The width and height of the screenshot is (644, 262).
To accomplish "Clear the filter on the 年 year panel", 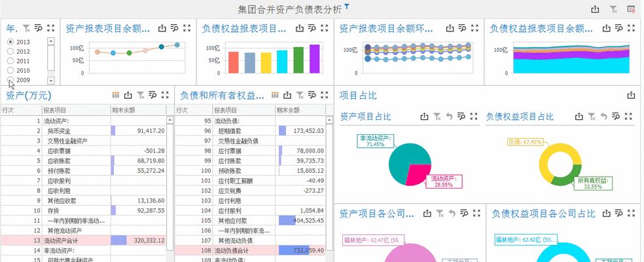I will (26, 28).
